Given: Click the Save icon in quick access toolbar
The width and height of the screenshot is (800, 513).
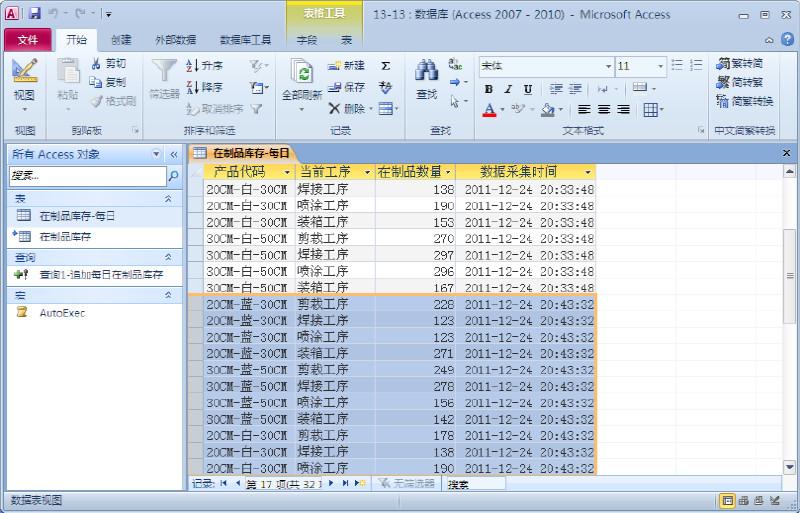Looking at the screenshot, I should pos(34,14).
